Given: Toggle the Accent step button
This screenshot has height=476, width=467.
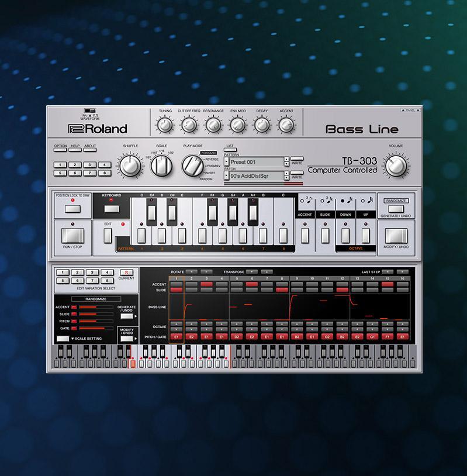Looking at the screenshot, I should click(305, 236).
